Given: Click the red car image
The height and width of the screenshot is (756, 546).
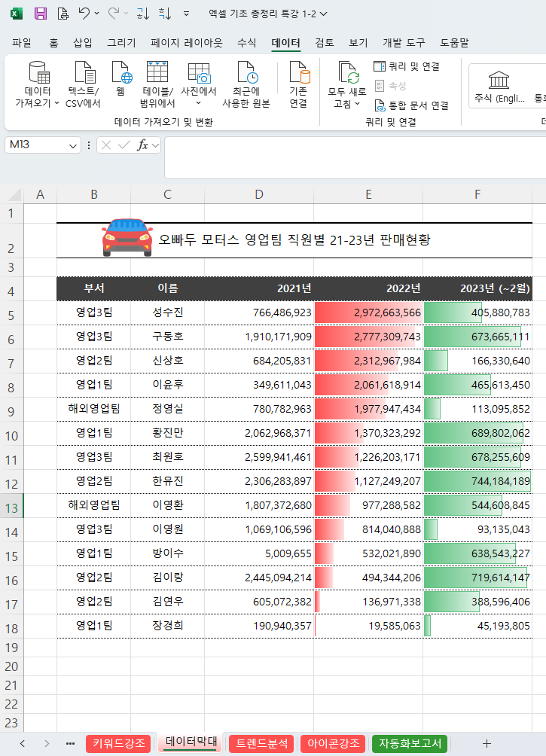Looking at the screenshot, I should click(x=127, y=237).
